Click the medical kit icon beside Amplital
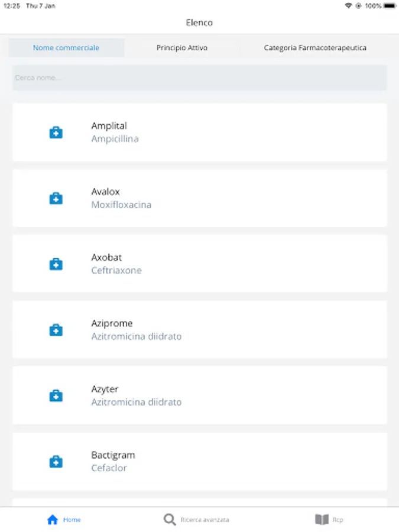This screenshot has height=532, width=399. coord(56,132)
